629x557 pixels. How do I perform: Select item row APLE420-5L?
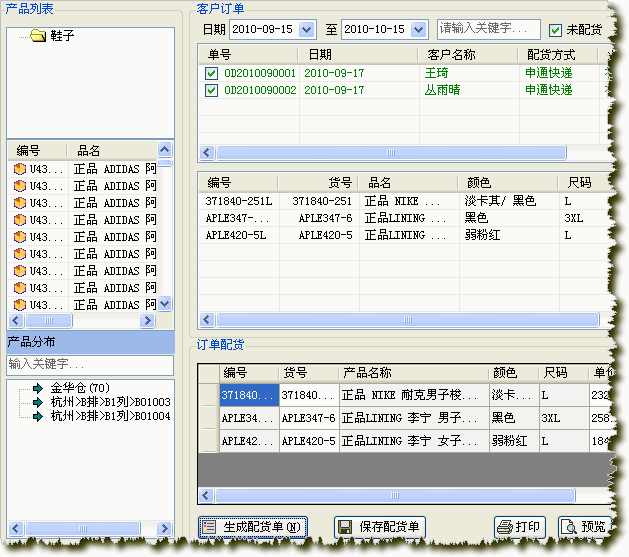[x=405, y=235]
